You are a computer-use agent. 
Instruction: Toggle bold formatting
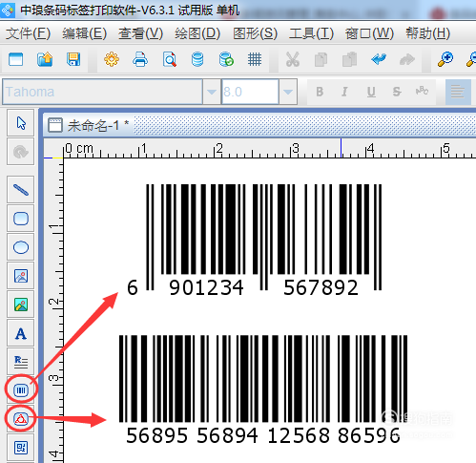point(320,92)
